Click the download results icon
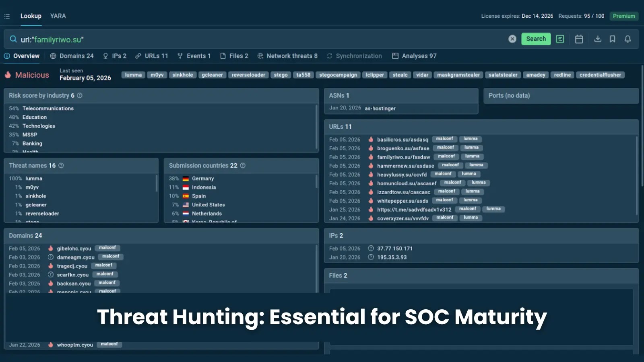Image resolution: width=644 pixels, height=362 pixels. [x=598, y=39]
